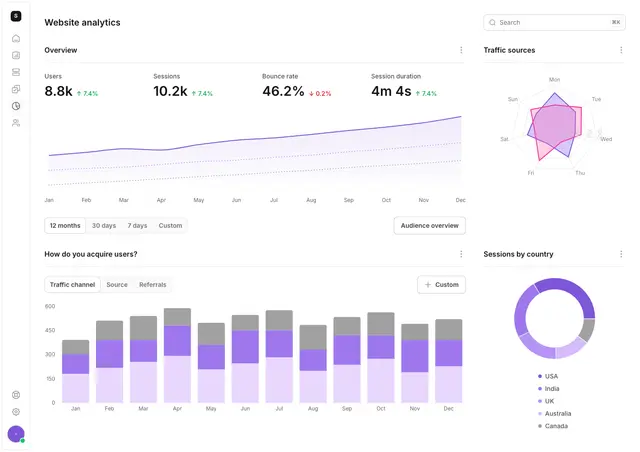Open the stacked layers sidebar icon
Viewport: 640px width, 452px height.
[16, 72]
